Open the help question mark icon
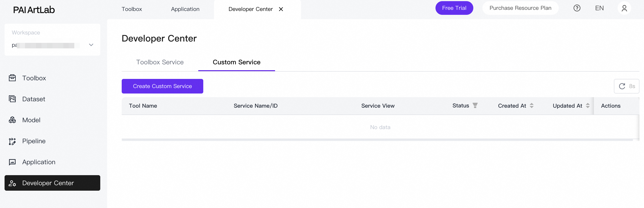The height and width of the screenshot is (208, 644). tap(577, 8)
